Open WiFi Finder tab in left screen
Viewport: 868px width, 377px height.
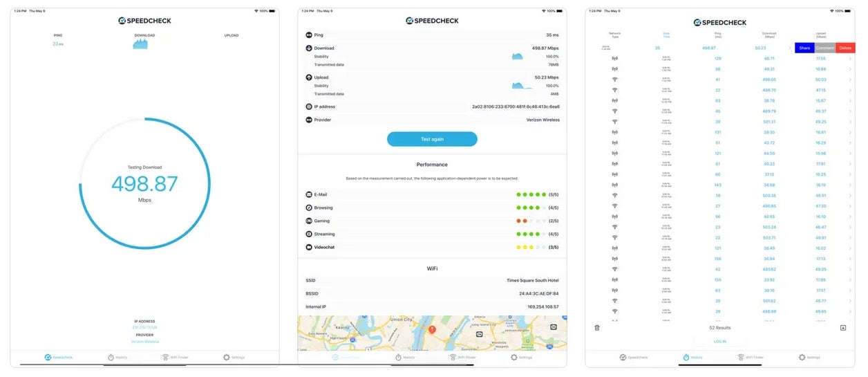175,358
